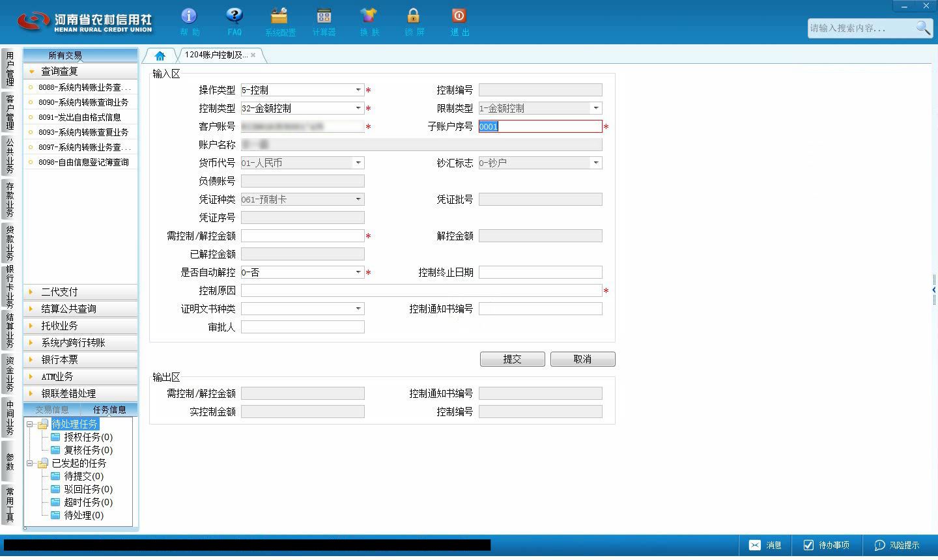Collapse the 待处理任务 tree node
The height and width of the screenshot is (560, 938).
point(30,424)
